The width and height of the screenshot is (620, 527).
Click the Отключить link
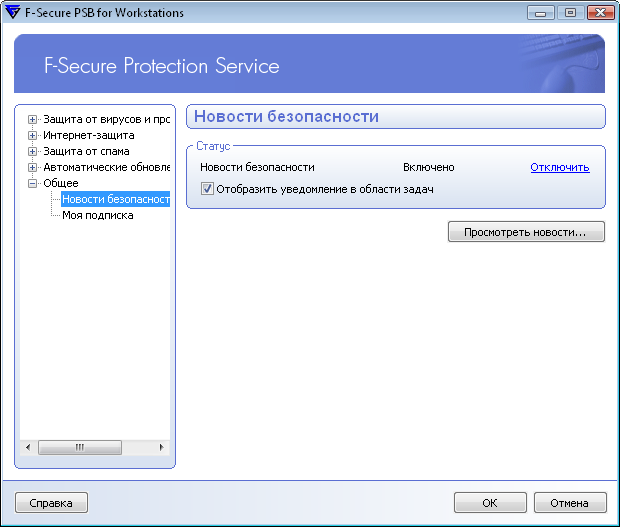[x=560, y=167]
